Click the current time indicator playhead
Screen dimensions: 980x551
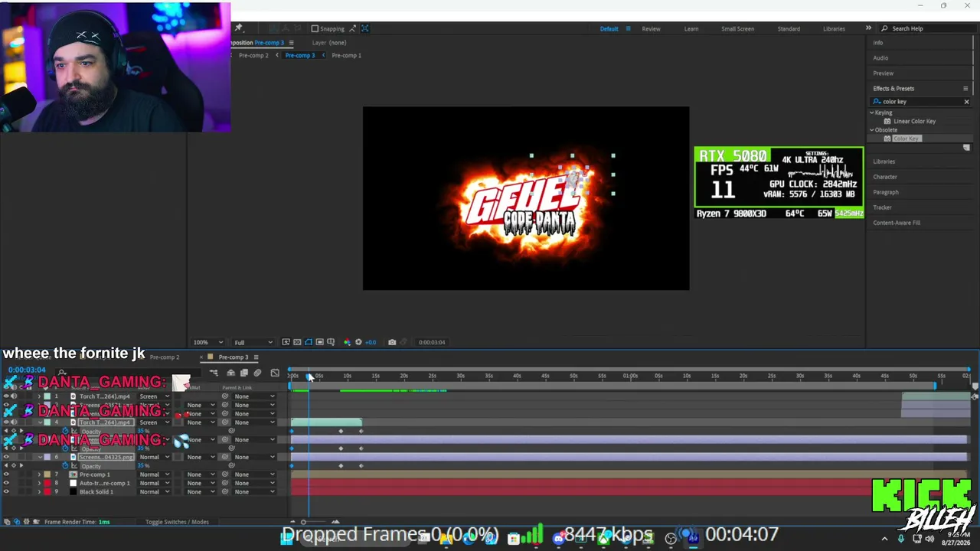(x=309, y=376)
